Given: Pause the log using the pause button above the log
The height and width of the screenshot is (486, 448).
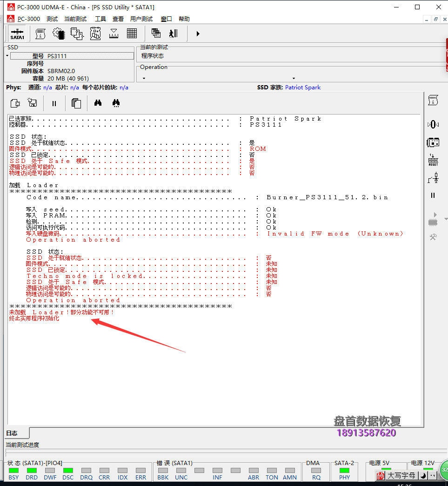Looking at the screenshot, I should [54, 103].
